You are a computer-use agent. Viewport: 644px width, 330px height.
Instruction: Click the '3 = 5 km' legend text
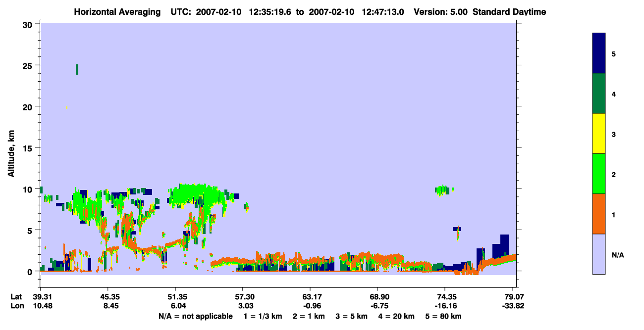[x=351, y=316]
